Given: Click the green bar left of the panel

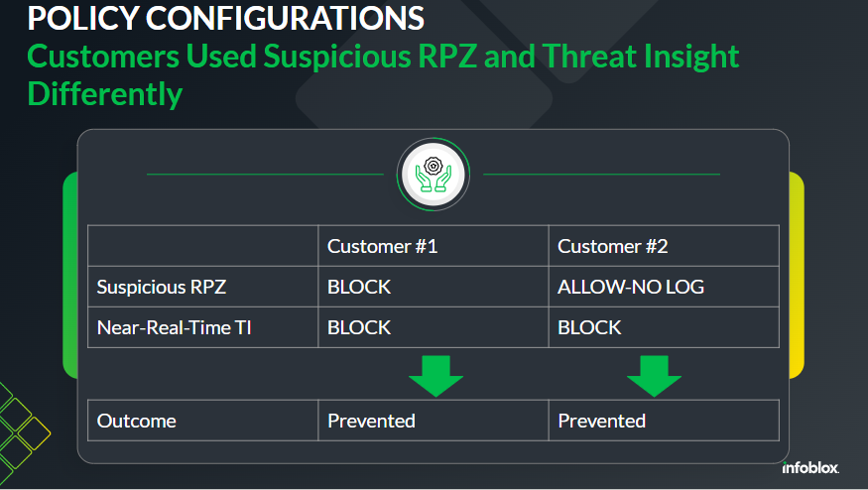Looking at the screenshot, I should [x=69, y=275].
